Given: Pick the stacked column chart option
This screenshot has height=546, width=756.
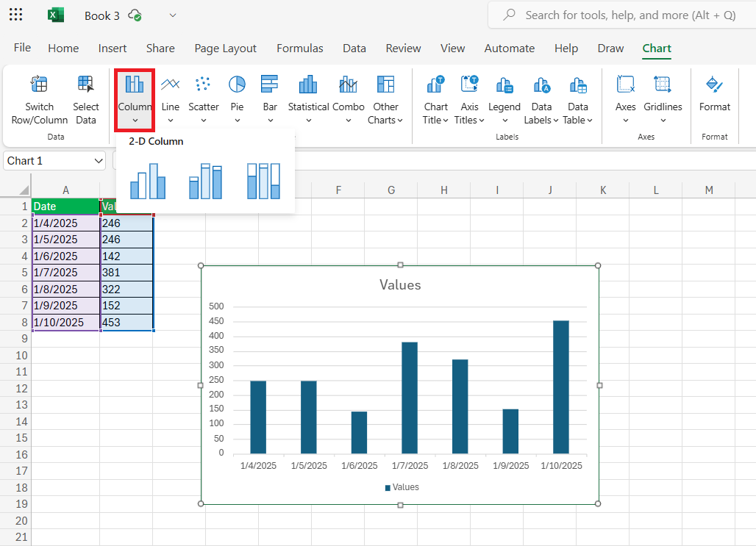Looking at the screenshot, I should pos(205,181).
